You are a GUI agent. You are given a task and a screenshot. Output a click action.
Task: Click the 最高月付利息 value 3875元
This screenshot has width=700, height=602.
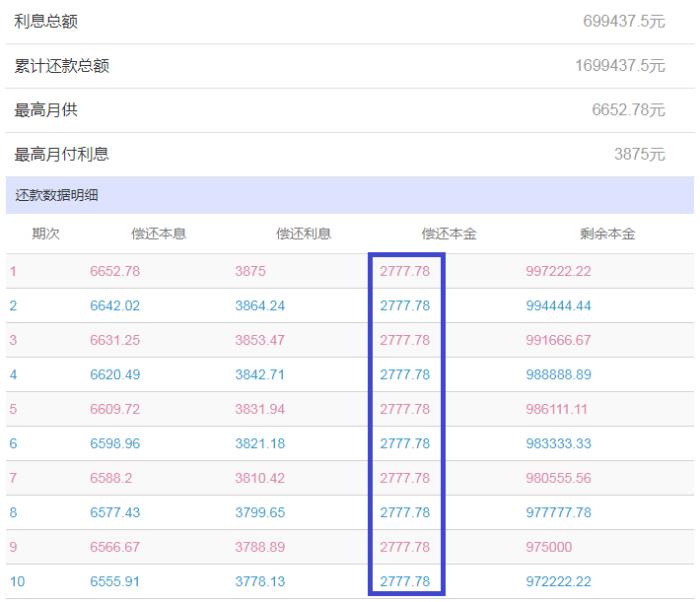(640, 154)
